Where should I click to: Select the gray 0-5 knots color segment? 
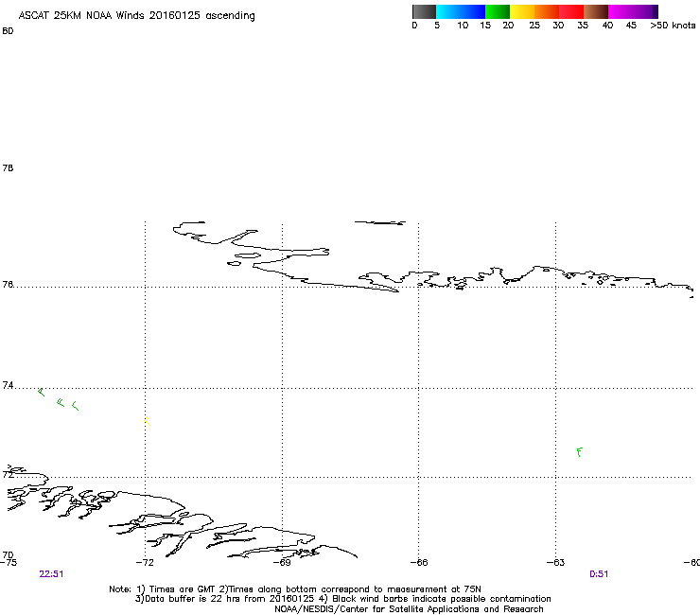pos(424,11)
